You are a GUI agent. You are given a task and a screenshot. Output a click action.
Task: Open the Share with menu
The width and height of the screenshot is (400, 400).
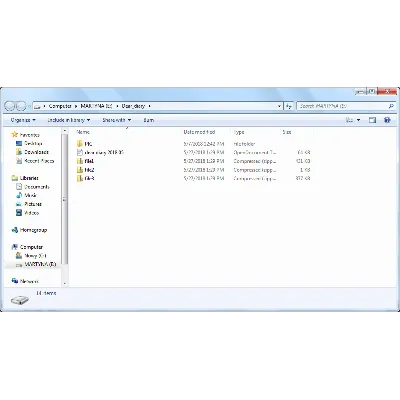coord(117,120)
